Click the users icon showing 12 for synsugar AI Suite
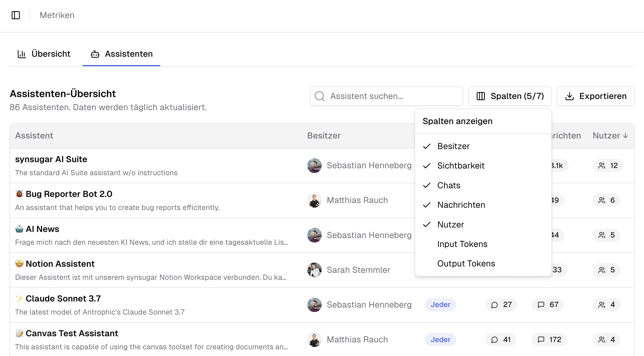Viewport: 644px width, 356px height. pyautogui.click(x=601, y=165)
